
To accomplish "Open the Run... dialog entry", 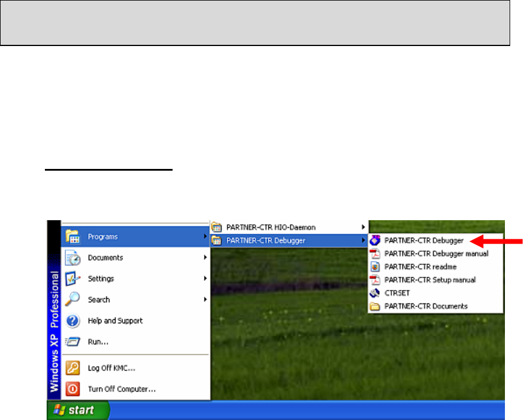I will coord(135,342).
